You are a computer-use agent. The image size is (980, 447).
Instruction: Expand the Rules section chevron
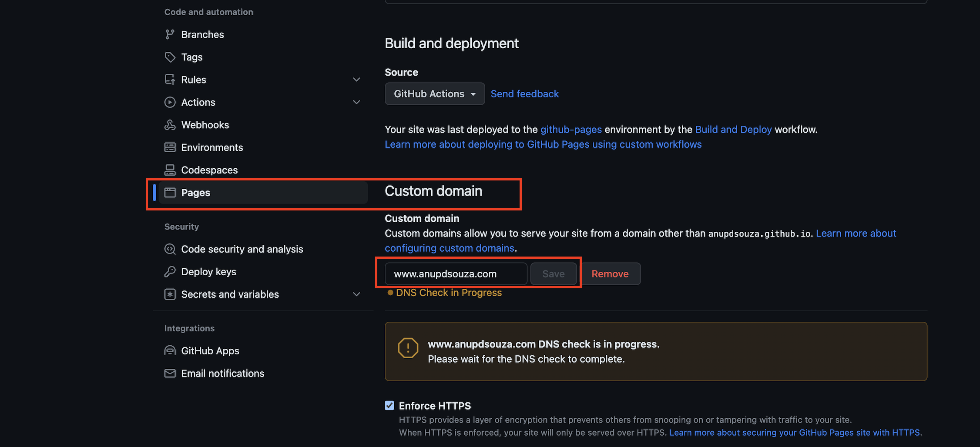[x=356, y=80]
